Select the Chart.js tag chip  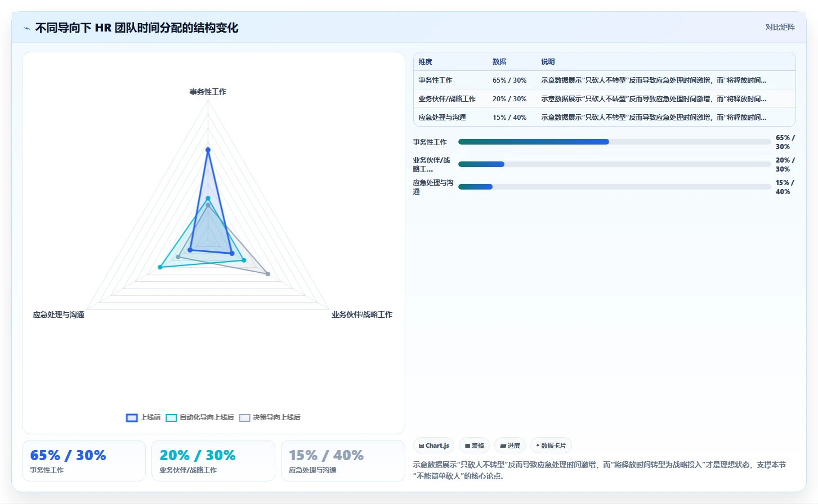(x=433, y=445)
